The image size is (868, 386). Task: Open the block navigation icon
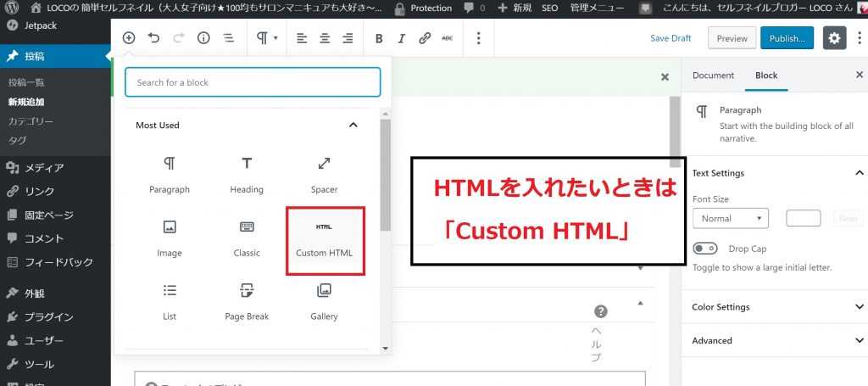pyautogui.click(x=228, y=37)
